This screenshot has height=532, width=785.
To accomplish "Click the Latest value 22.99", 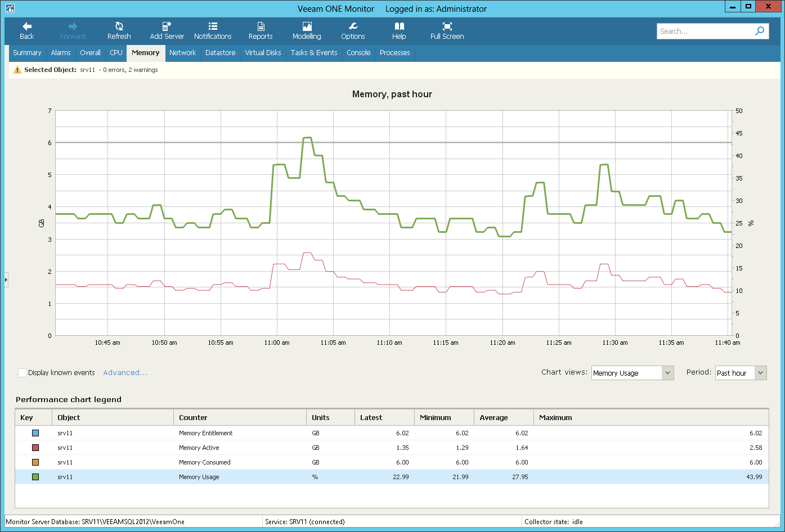I will pos(402,477).
